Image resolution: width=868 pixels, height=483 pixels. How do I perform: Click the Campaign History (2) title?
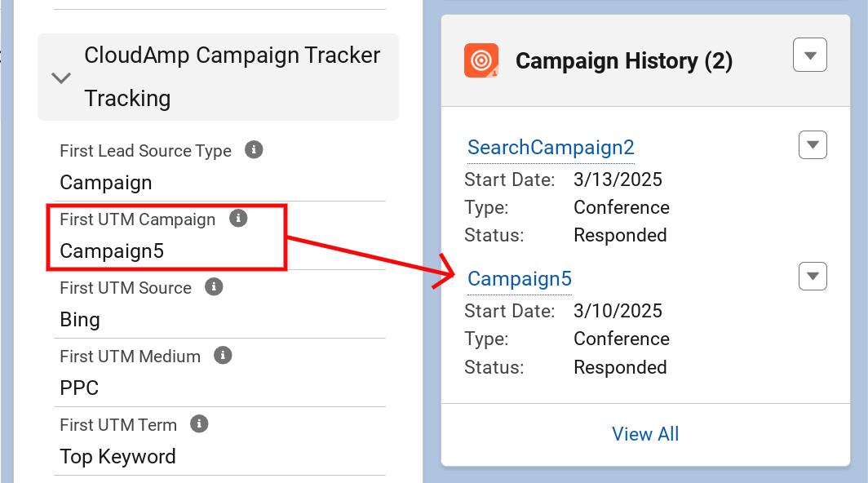point(624,61)
